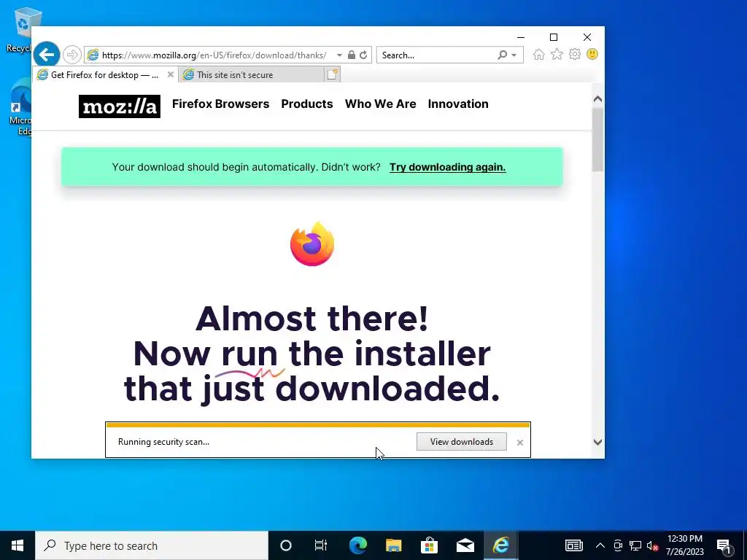The width and height of the screenshot is (747, 560).
Task: Open Cortana circle icon
Action: click(x=286, y=545)
